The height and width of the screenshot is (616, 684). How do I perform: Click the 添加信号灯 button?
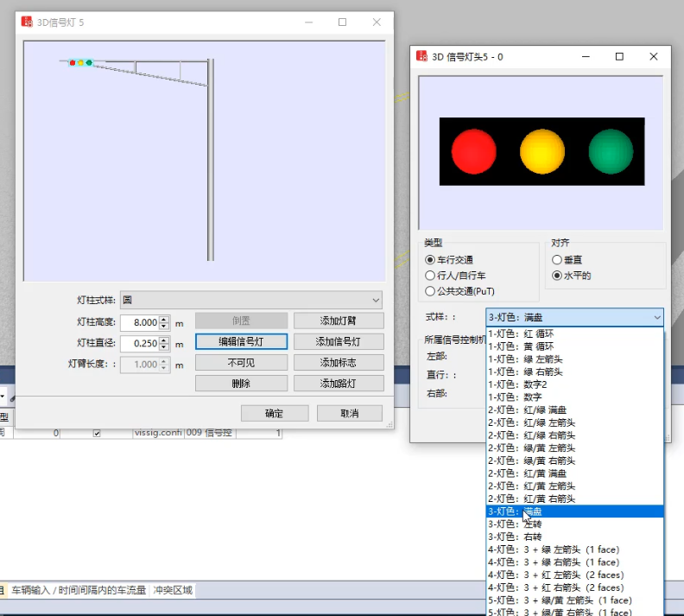click(339, 341)
